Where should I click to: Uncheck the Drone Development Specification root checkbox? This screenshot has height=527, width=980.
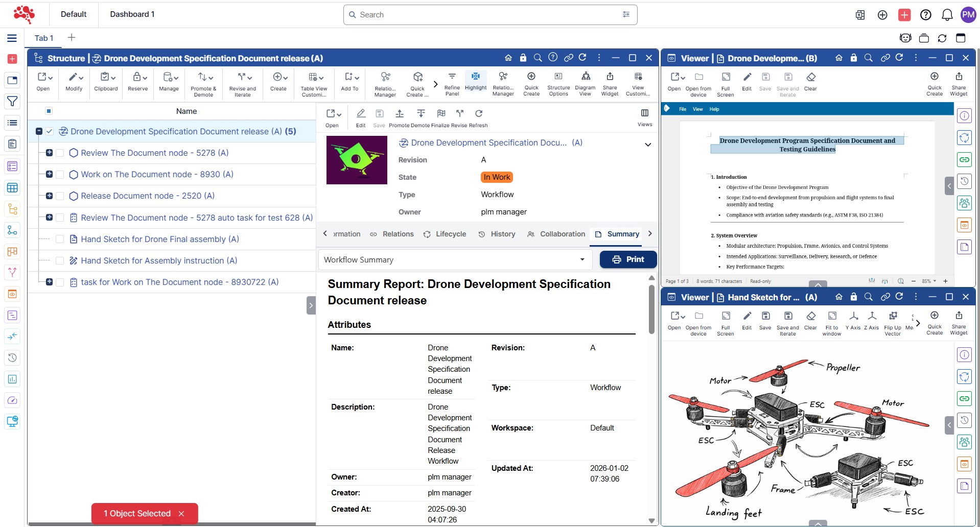tap(50, 132)
